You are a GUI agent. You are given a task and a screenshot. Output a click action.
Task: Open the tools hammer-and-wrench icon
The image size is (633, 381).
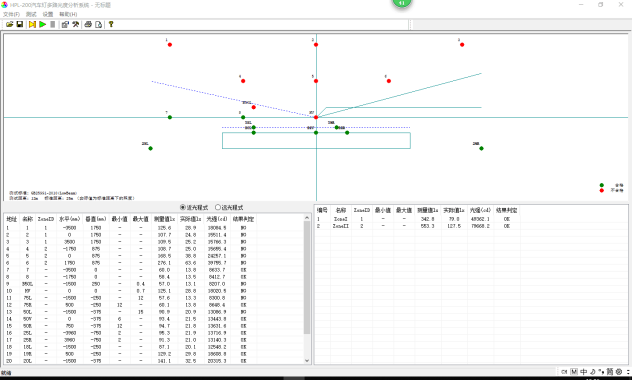[75, 25]
